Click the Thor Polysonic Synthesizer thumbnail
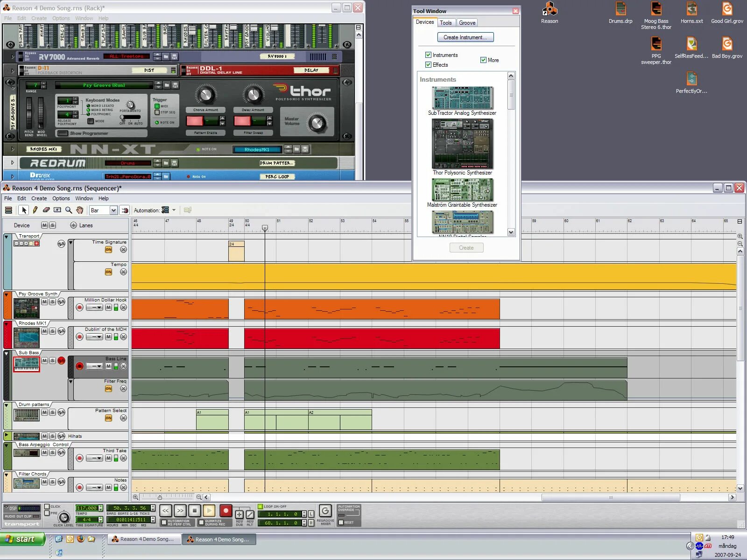 pyautogui.click(x=462, y=144)
